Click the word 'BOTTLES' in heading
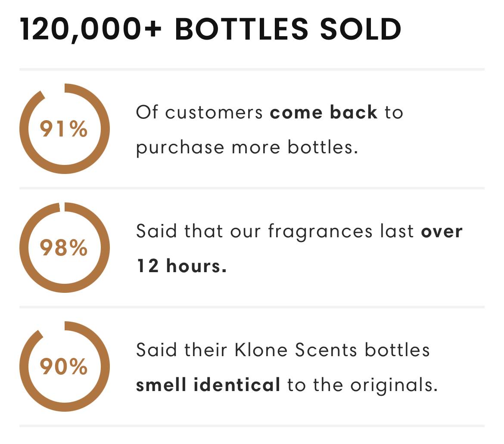The height and width of the screenshot is (444, 504). pos(241,29)
